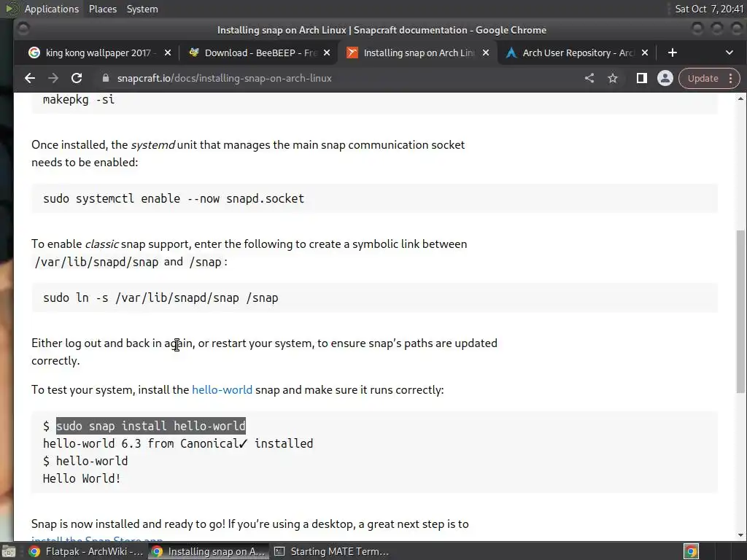Click the window menu button in title bar

point(23,29)
